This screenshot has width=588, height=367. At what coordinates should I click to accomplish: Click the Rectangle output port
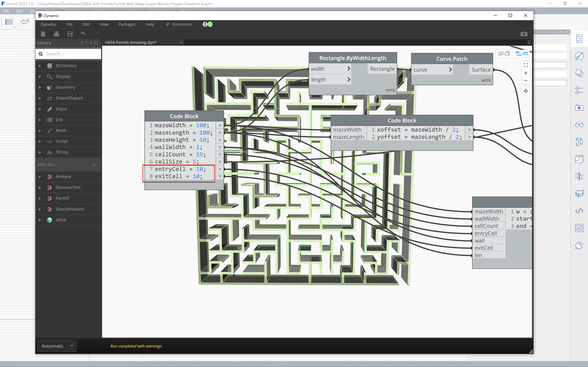pyautogui.click(x=382, y=69)
